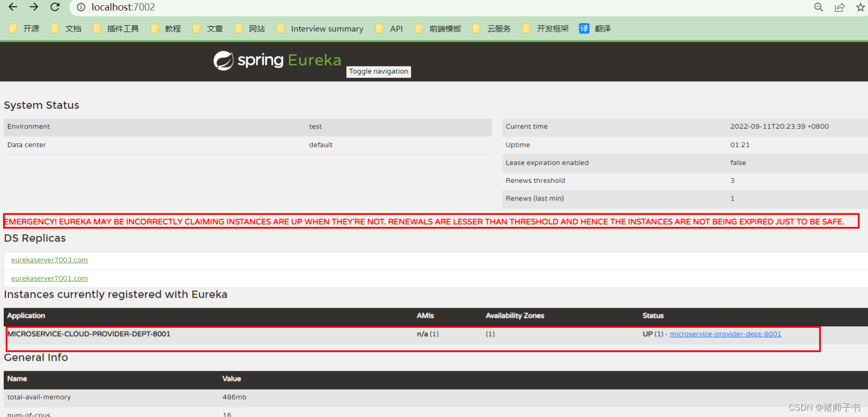Open the 网站 bookmark folder
Image resolution: width=868 pixels, height=417 pixels.
tap(250, 28)
